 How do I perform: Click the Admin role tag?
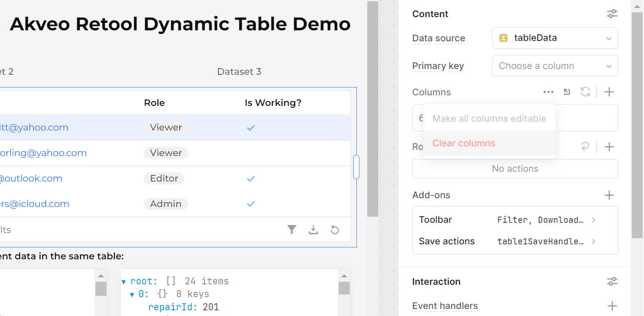pyautogui.click(x=165, y=204)
